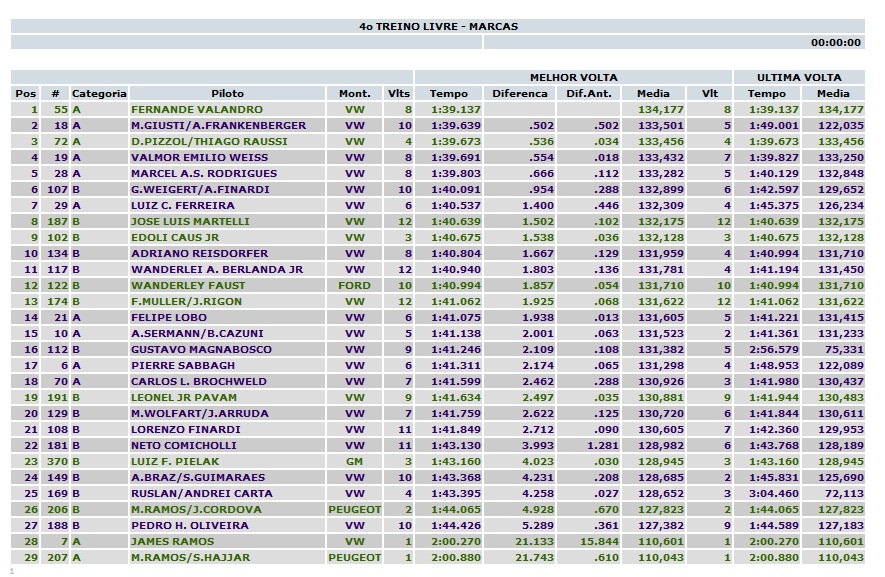Select pilot ADRIANO REISDORFER
This screenshot has height=577, width=885.
[199, 253]
